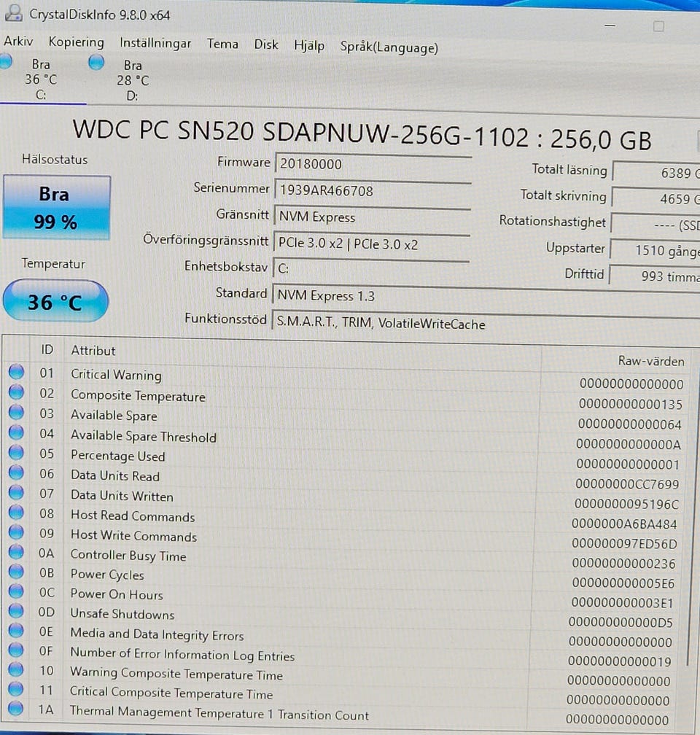This screenshot has height=735, width=700.
Task: Click the Rotationshastighet value field
Action: click(656, 225)
